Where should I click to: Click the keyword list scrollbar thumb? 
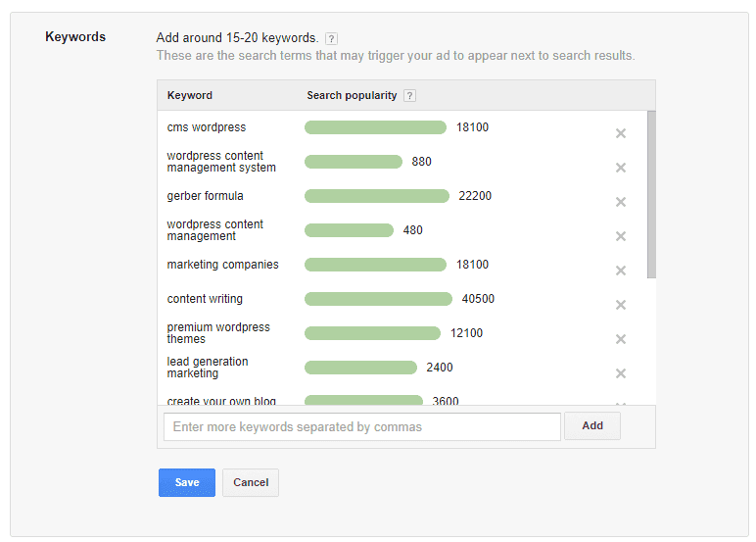[x=651, y=194]
